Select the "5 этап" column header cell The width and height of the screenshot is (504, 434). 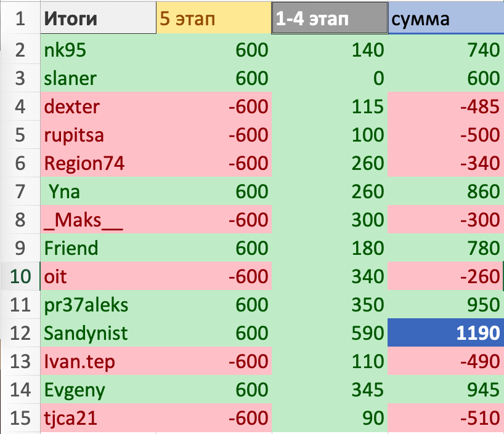213,19
